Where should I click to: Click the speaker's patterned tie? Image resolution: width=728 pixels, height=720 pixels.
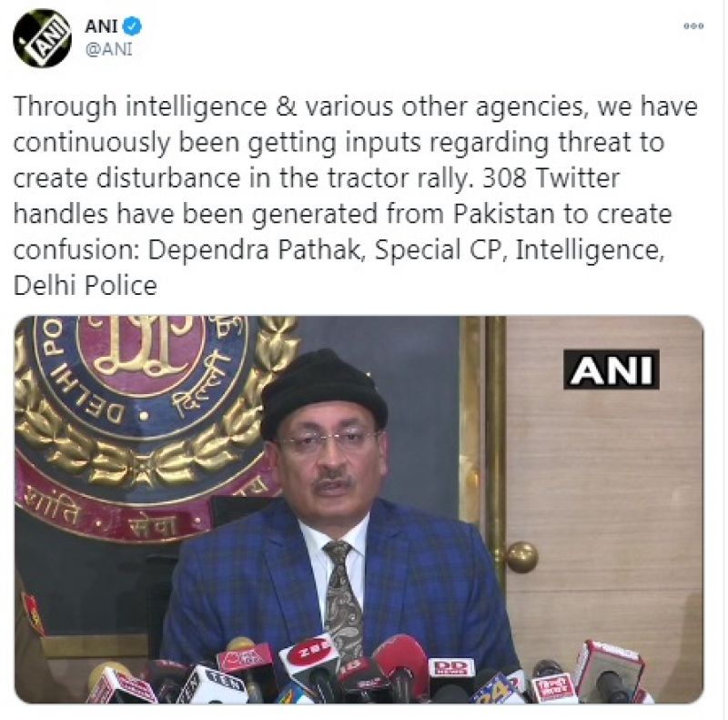pyautogui.click(x=343, y=598)
